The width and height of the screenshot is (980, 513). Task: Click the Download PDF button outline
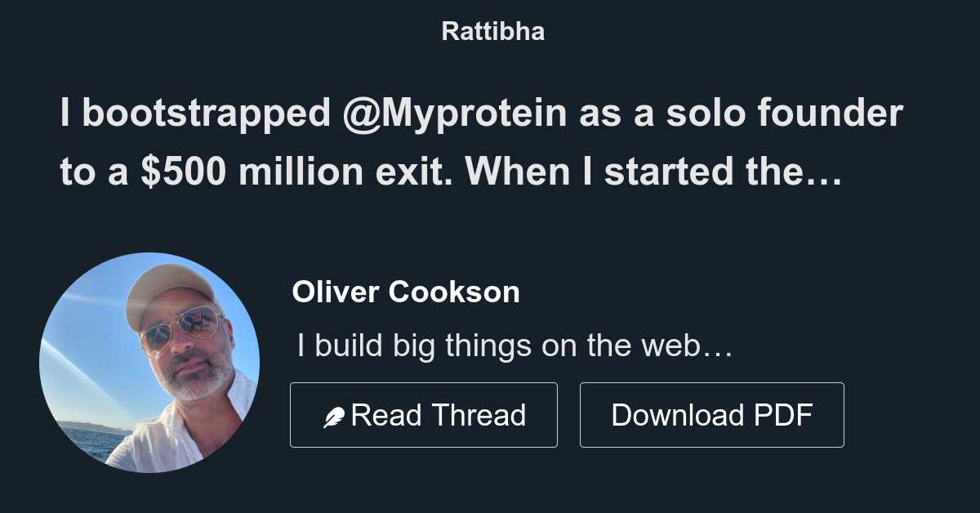(711, 414)
